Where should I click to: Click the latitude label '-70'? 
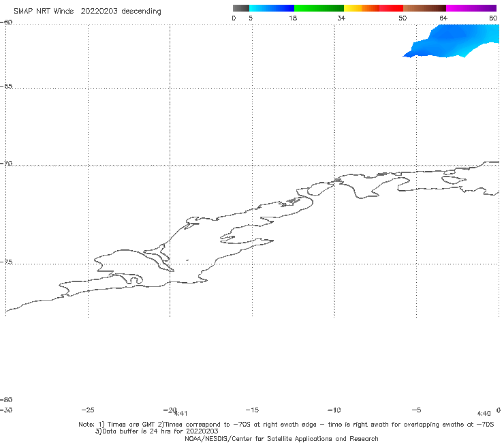[6, 164]
